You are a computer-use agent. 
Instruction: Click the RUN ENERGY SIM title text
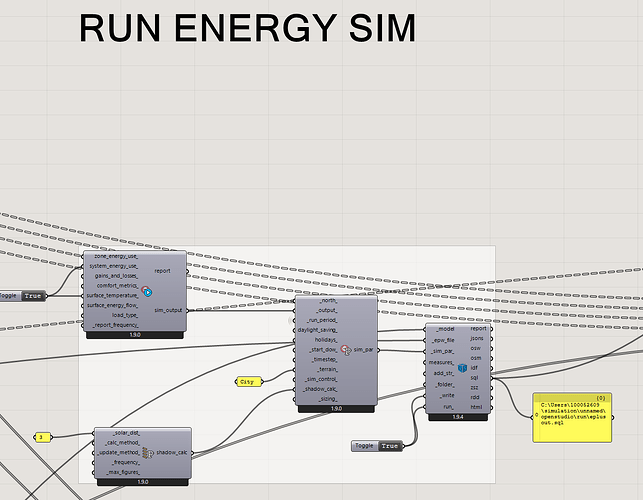247,29
